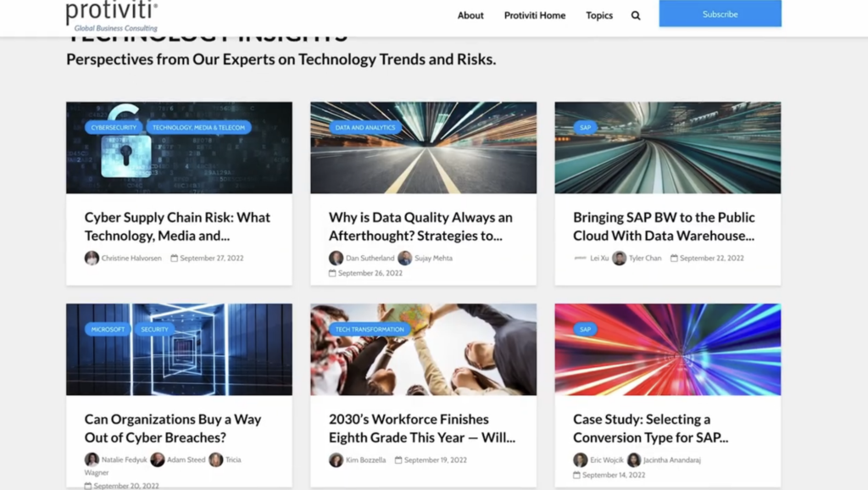This screenshot has width=868, height=490.
Task: Open the Topics menu
Action: point(599,15)
